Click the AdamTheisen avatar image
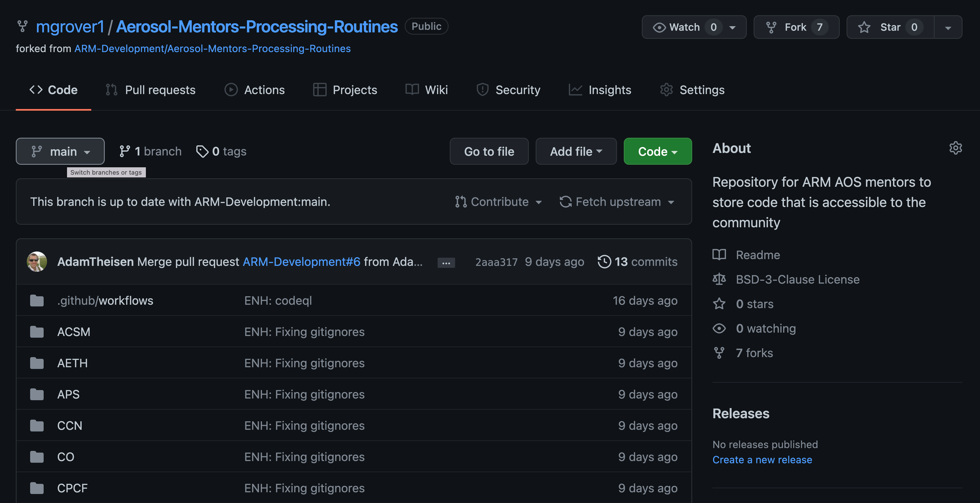 coord(37,261)
